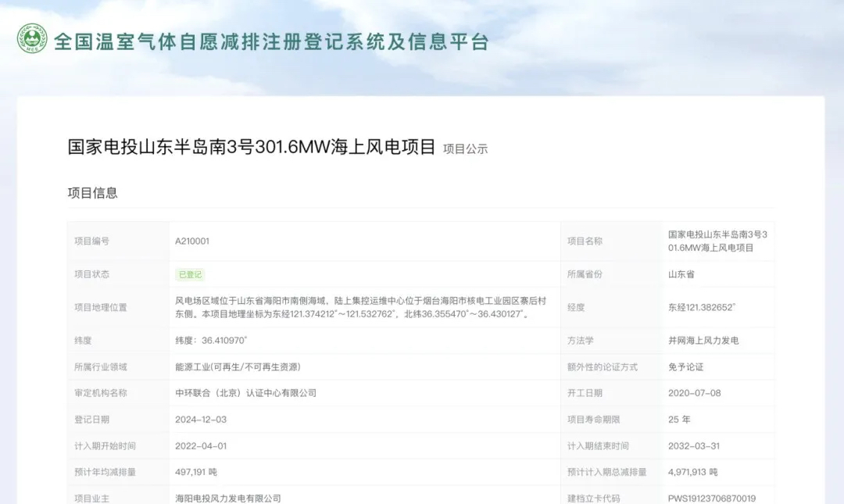Image resolution: width=844 pixels, height=504 pixels.
Task: Click the 预计年均减排量 field label
Action: pos(105,472)
